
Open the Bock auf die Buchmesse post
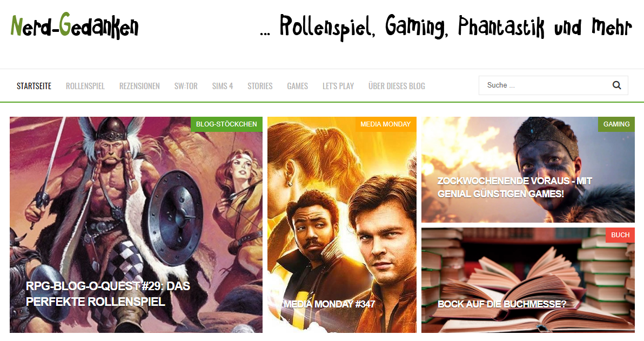click(501, 304)
